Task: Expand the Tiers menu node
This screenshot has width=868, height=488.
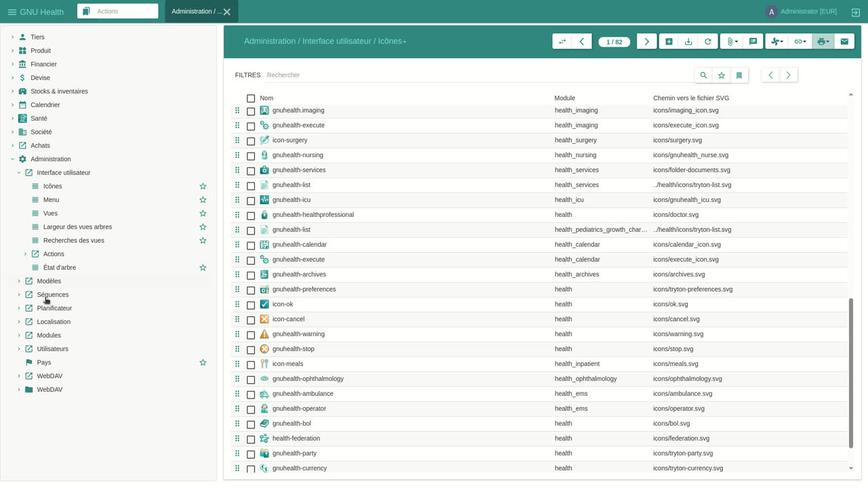Action: 12,37
